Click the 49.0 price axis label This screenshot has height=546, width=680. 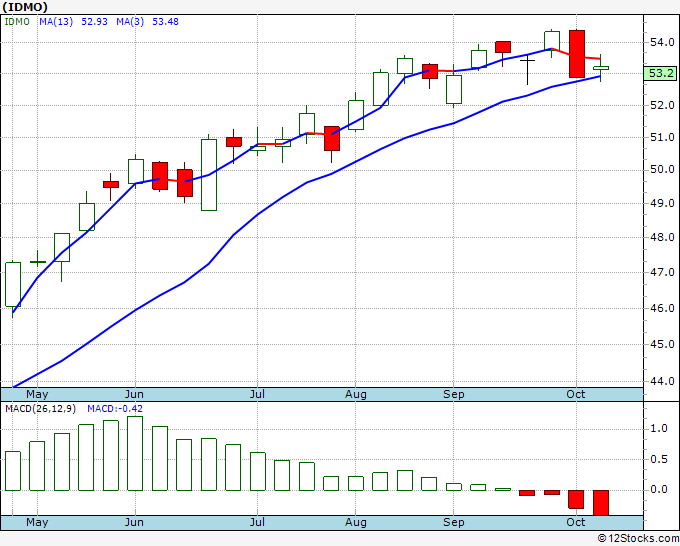pos(662,203)
